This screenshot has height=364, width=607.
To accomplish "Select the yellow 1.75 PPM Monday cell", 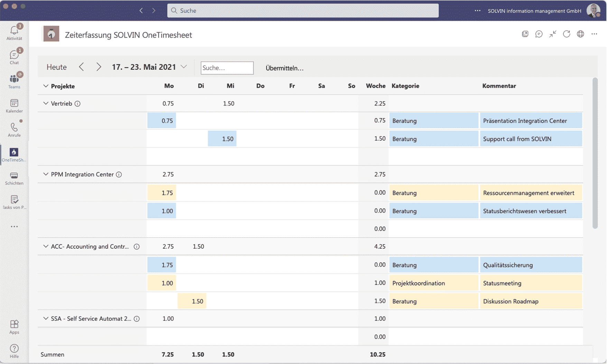I will tap(162, 193).
